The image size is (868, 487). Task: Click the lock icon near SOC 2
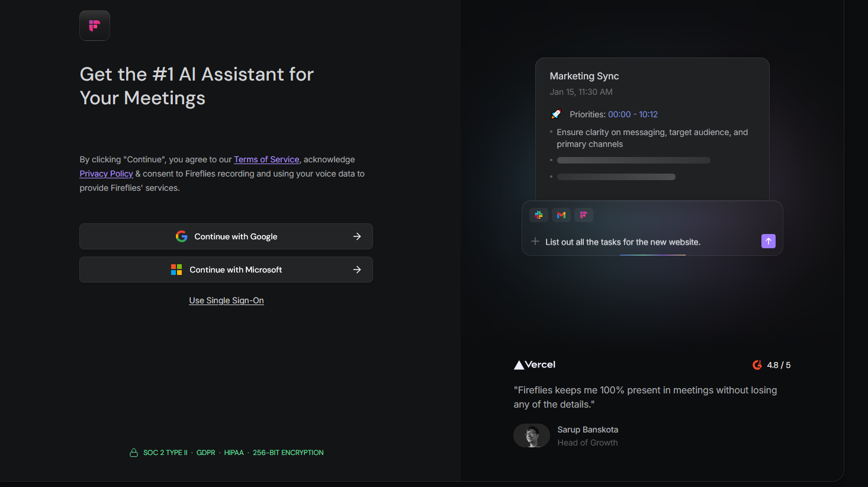pyautogui.click(x=134, y=453)
